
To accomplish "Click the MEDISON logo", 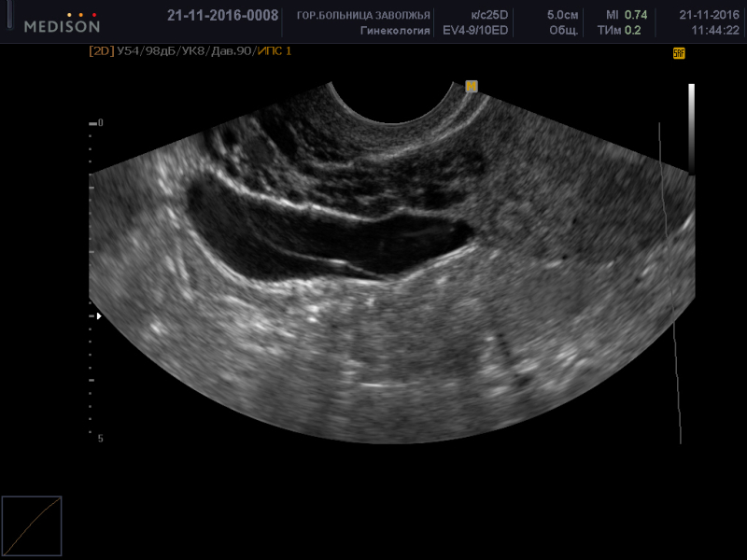I will (62, 22).
